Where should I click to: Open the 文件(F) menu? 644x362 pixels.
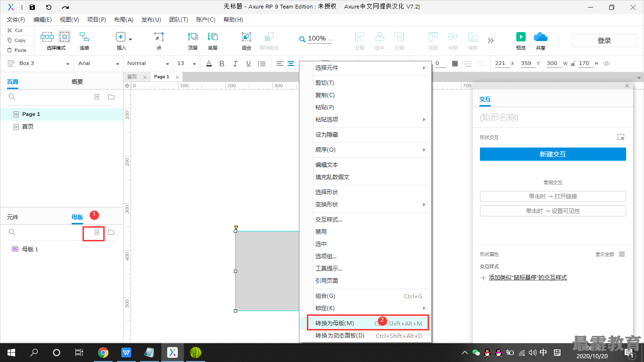click(x=16, y=20)
